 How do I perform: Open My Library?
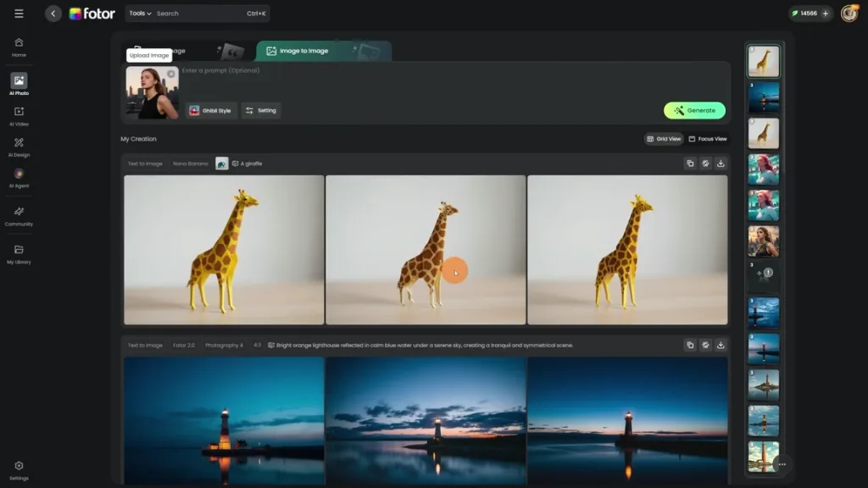pyautogui.click(x=19, y=252)
